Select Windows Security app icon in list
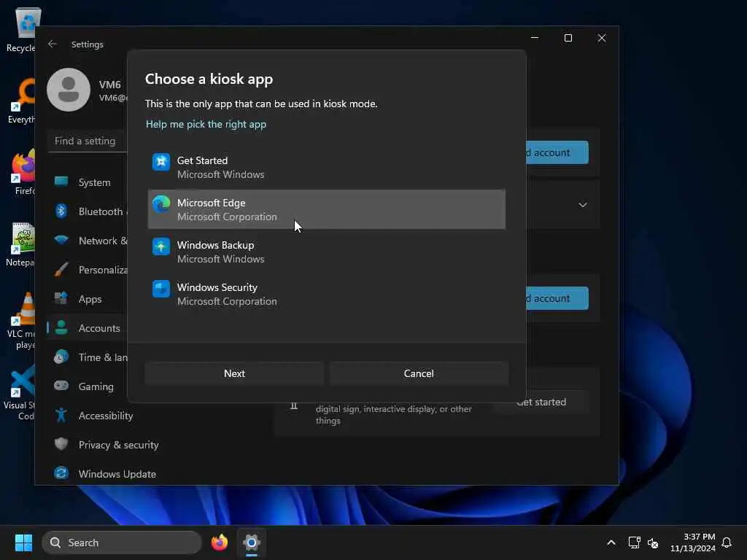Screen dimensions: 747x560 tap(161, 289)
